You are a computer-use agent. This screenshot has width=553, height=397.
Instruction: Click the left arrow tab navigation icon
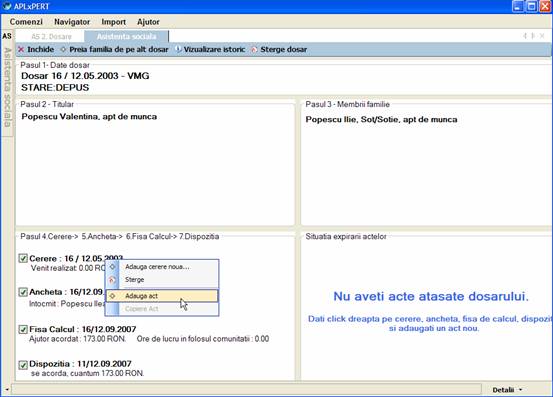pyautogui.click(x=525, y=36)
